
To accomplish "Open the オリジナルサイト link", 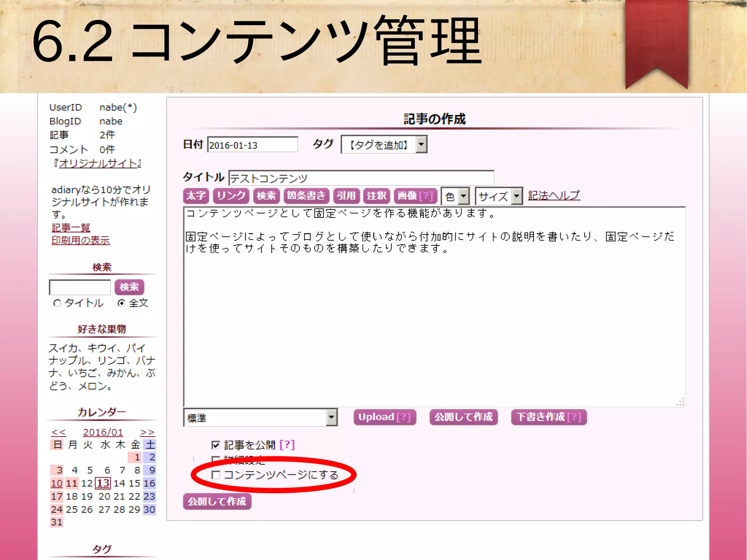I will point(98,163).
